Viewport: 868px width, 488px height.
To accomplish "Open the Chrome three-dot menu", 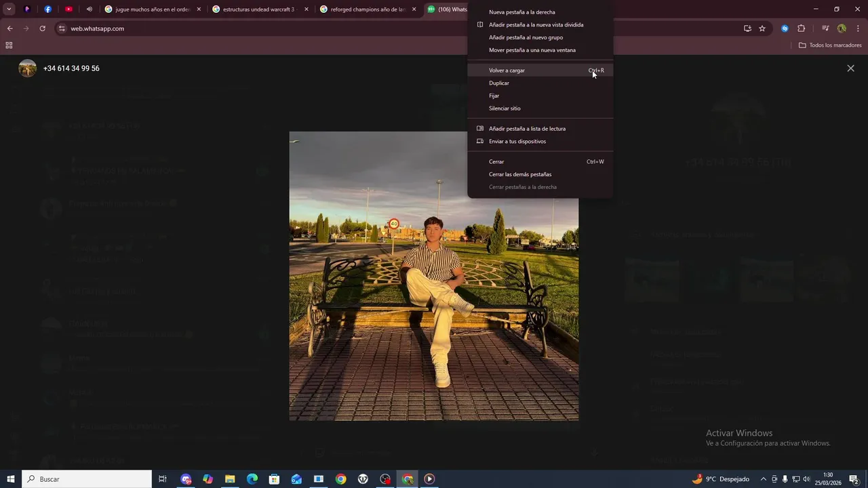I will coord(858,28).
